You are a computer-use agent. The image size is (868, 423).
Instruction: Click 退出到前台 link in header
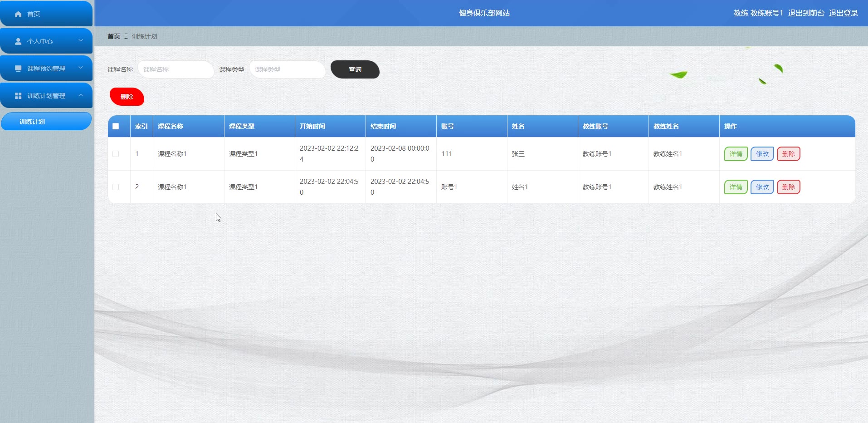(x=806, y=13)
